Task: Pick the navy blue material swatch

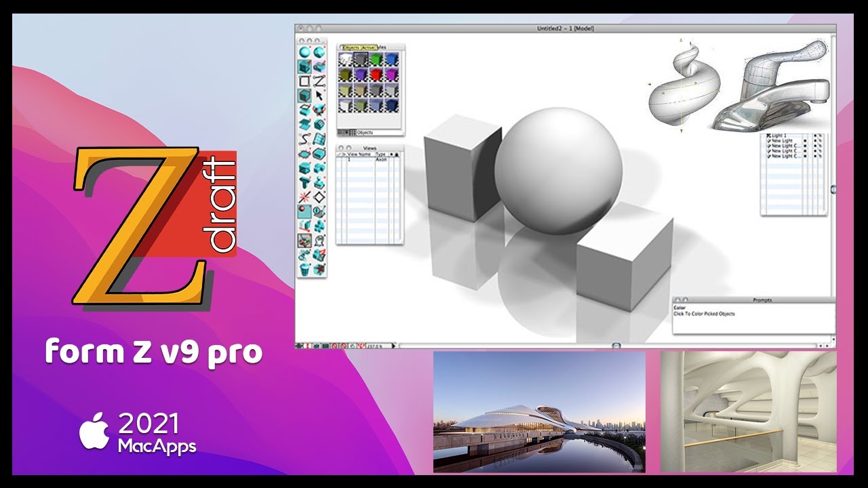Action: point(391,105)
